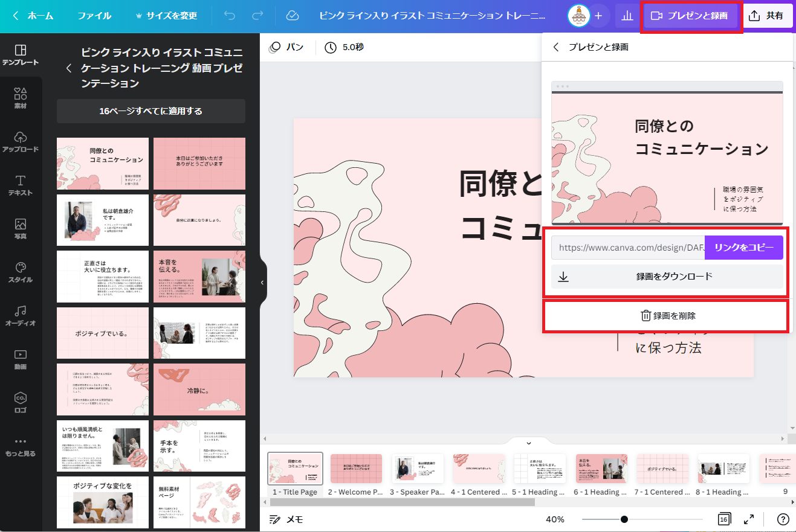Go back in プレゼンと録画 panel
Viewport: 796px width, 532px height.
(x=557, y=46)
